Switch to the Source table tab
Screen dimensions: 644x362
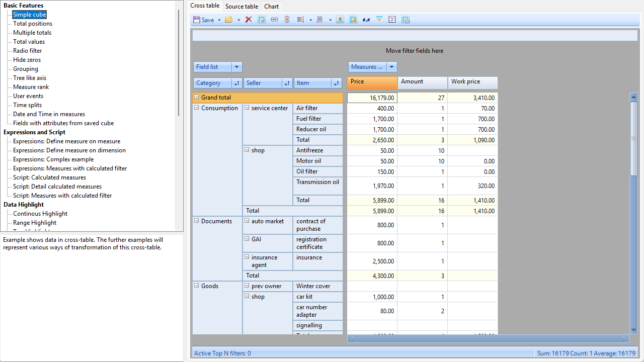(x=242, y=7)
